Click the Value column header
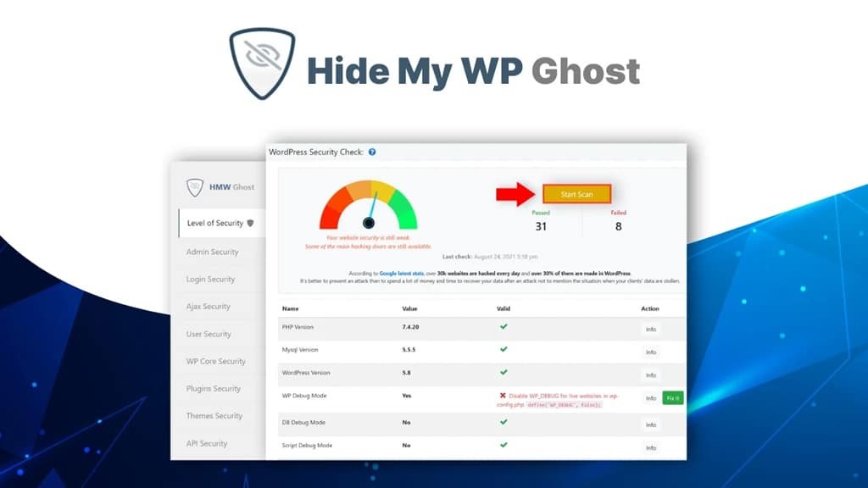 tap(409, 308)
